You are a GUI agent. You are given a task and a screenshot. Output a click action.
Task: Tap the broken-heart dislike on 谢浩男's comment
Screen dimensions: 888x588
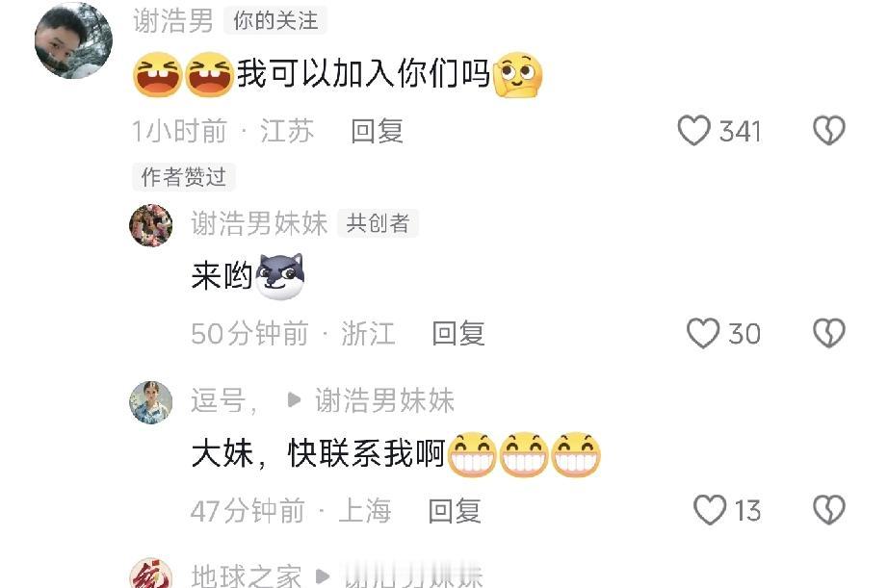click(x=829, y=131)
